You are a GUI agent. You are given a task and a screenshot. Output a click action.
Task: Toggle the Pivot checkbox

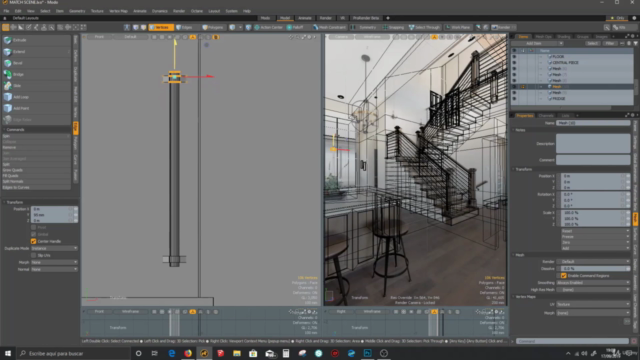point(33,227)
